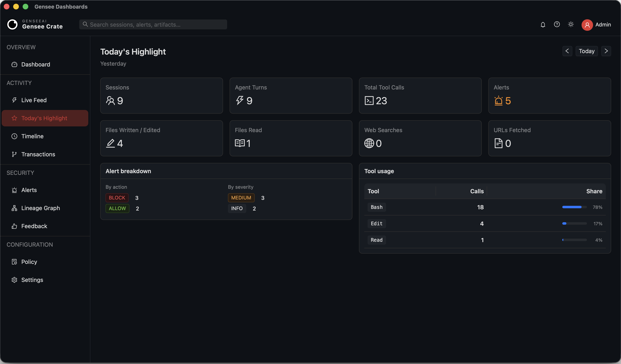Image resolution: width=621 pixels, height=364 pixels.
Task: Click the orange Alerts siren icon
Action: 498,101
